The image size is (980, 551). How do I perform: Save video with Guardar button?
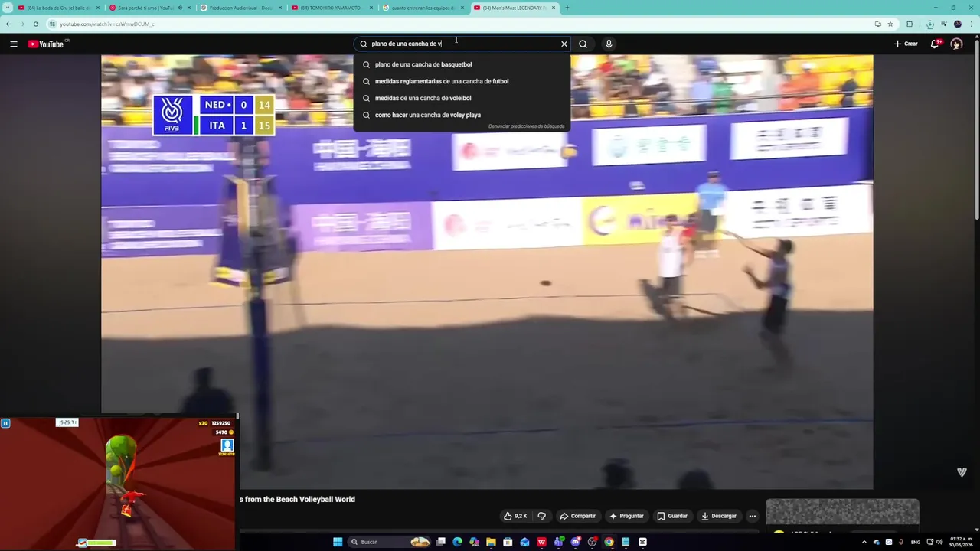tap(672, 516)
